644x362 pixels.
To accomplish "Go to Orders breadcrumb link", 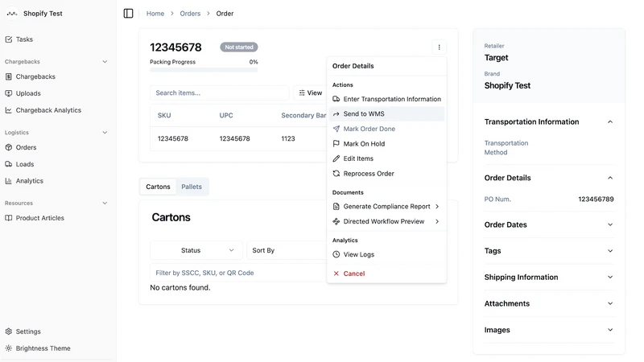I will pos(190,14).
